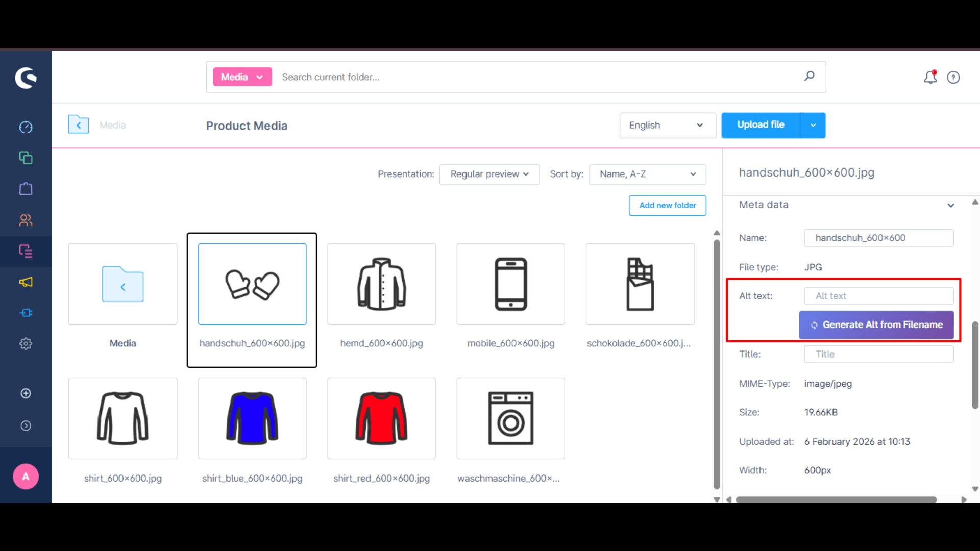The image size is (980, 551).
Task: Go back with the Media folder arrow
Action: point(79,124)
